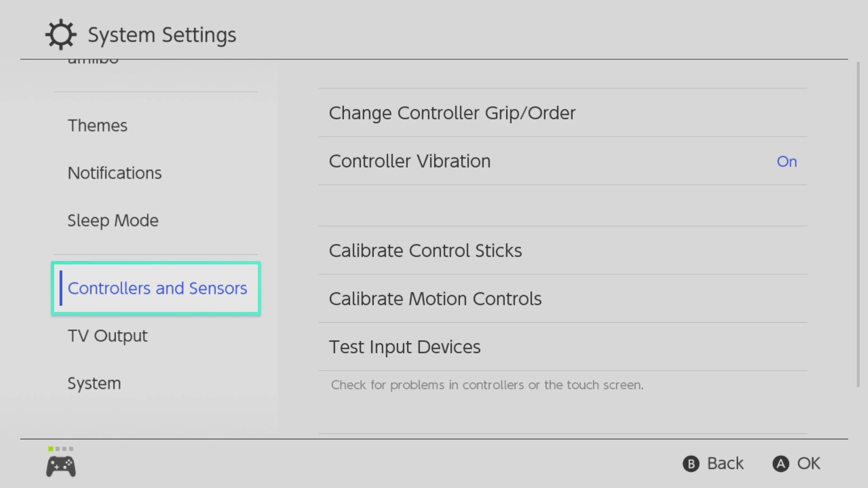Click the OK label in footer
Viewport: 868px width, 488px height.
(808, 464)
